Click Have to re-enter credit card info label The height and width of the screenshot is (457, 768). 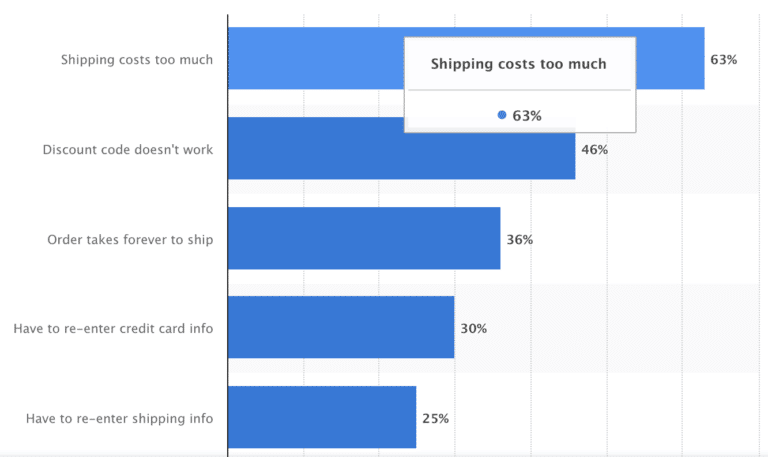[113, 328]
